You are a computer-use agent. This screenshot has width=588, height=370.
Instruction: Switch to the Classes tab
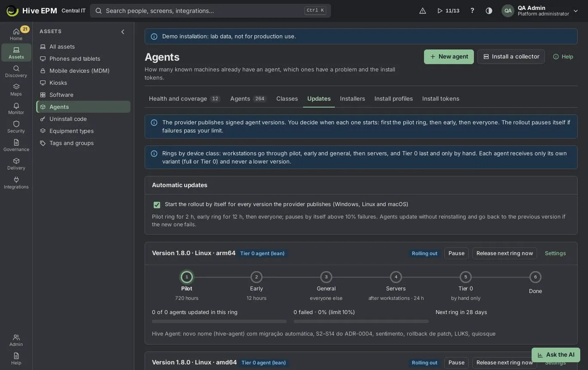(x=287, y=99)
